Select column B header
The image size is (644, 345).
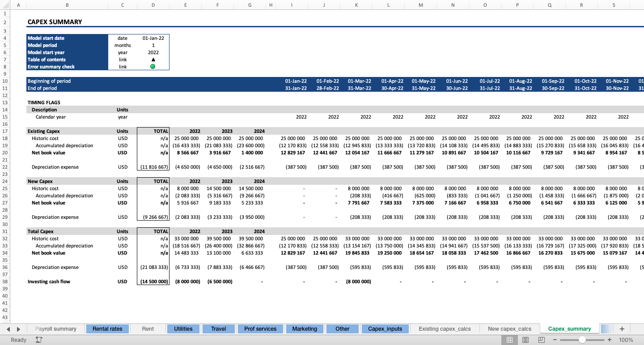click(67, 5)
